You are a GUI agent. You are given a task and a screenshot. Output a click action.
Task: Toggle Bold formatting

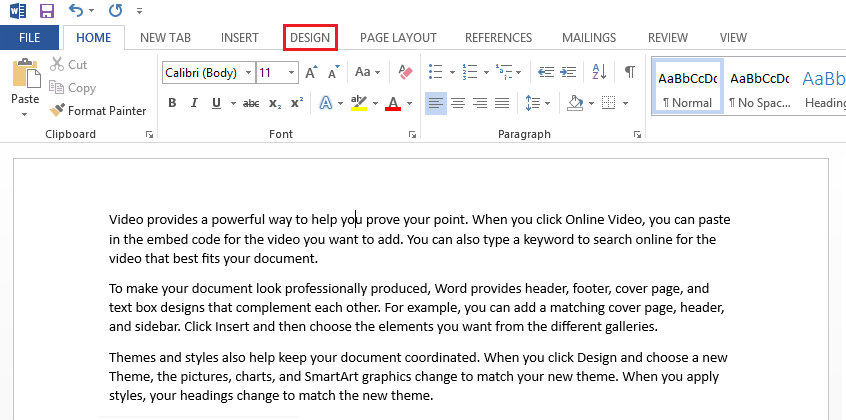click(x=172, y=103)
